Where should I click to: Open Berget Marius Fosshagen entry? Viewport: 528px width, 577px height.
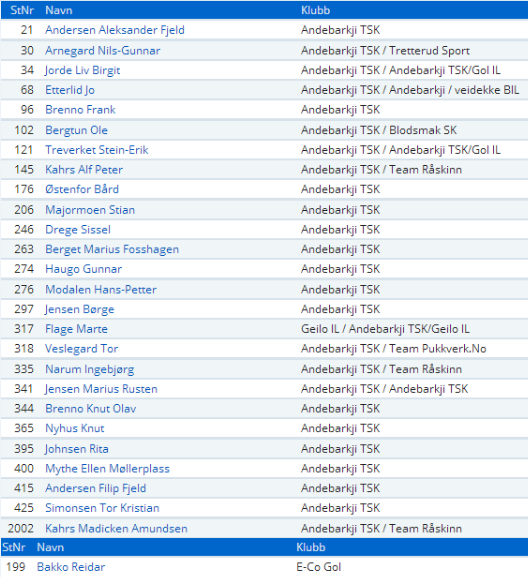point(112,249)
